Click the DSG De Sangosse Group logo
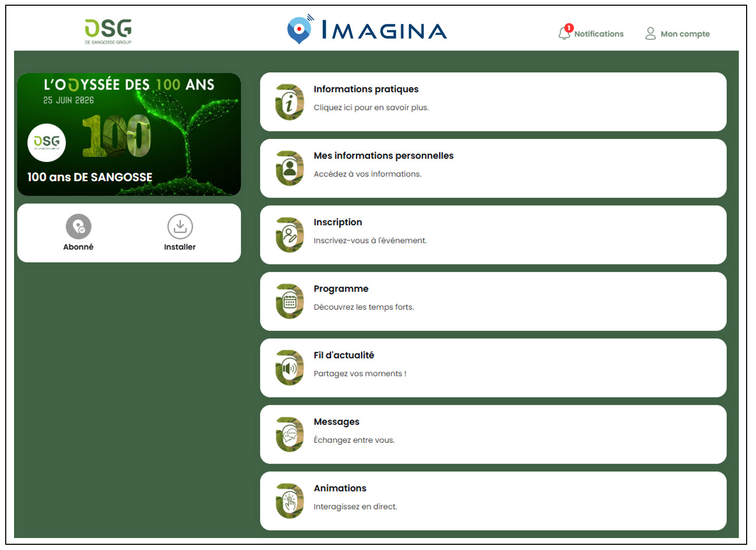 point(108,31)
